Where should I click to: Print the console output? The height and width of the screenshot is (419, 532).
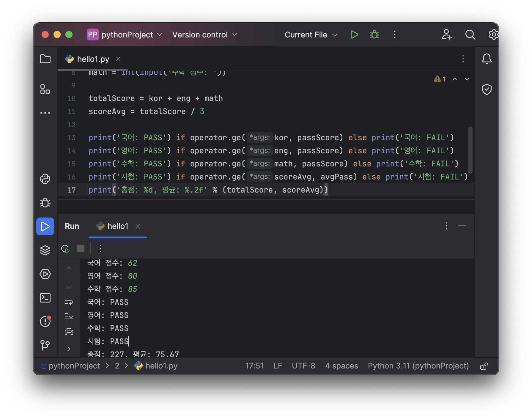(x=69, y=332)
